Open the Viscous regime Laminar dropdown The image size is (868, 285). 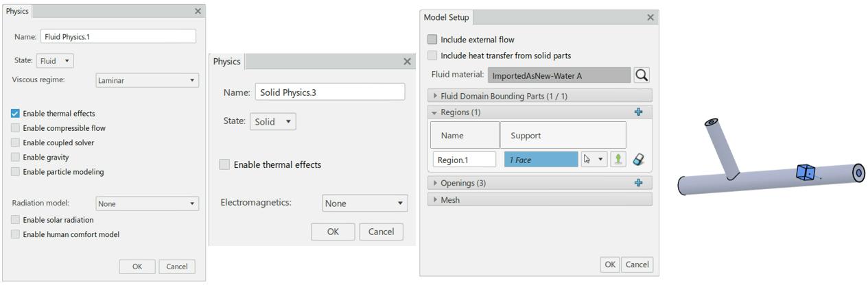point(147,80)
